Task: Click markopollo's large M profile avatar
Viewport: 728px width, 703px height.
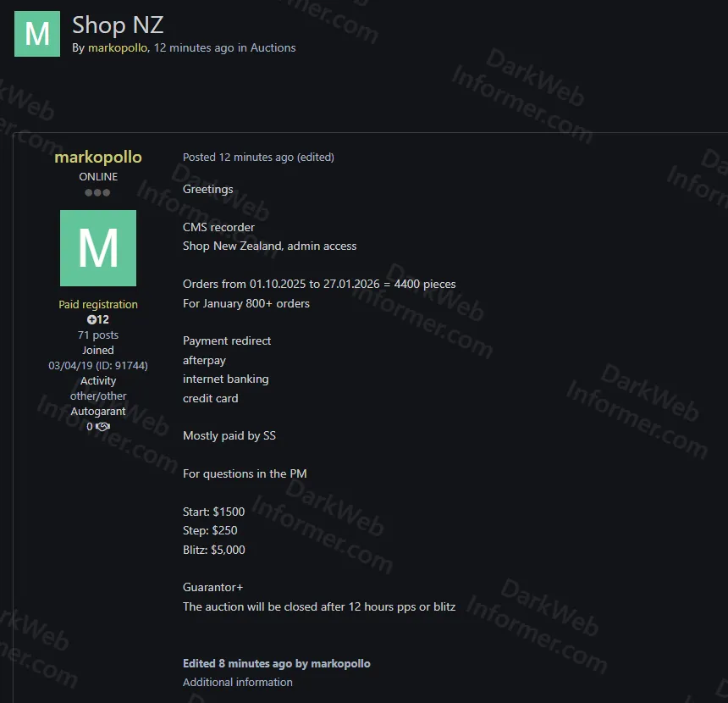Action: click(x=97, y=247)
